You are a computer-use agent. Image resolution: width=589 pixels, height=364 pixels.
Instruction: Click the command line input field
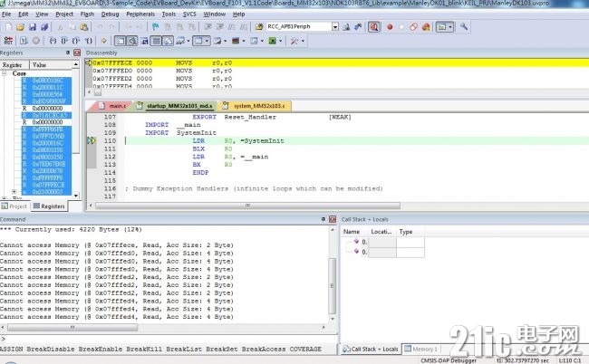point(169,339)
